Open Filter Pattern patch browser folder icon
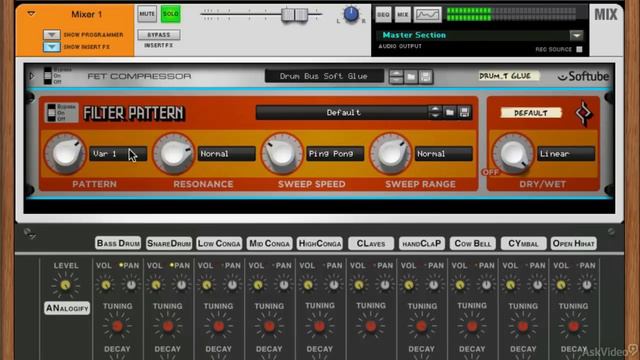This screenshot has width=640, height=360. point(449,112)
